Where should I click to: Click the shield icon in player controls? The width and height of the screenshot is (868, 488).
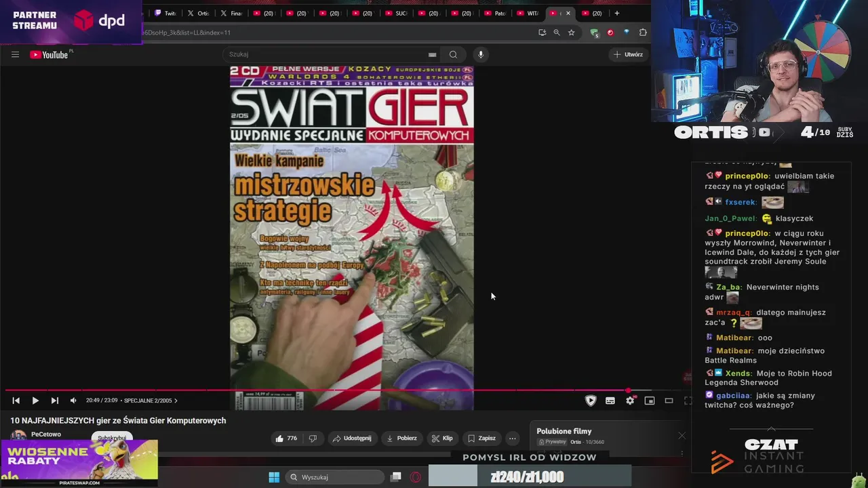tap(591, 401)
